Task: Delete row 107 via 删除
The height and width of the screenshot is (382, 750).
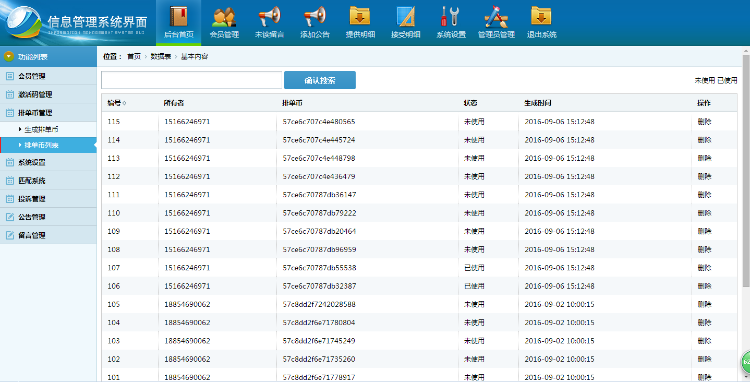Action: pyautogui.click(x=704, y=268)
